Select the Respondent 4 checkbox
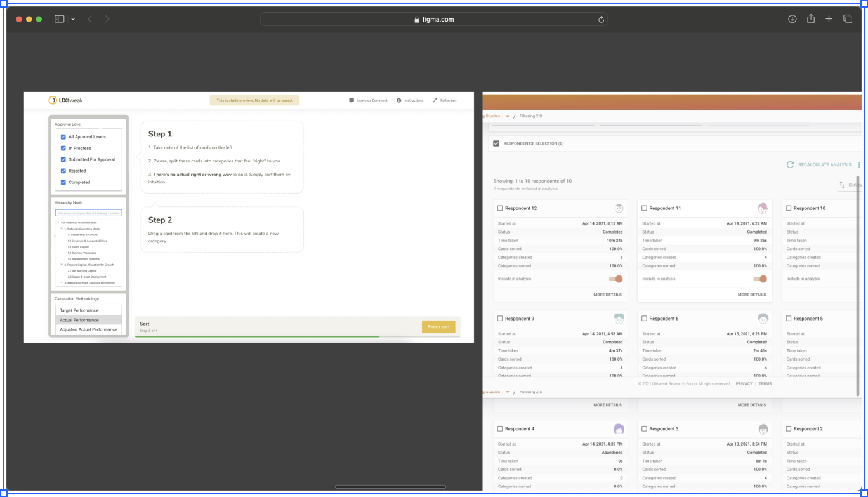Screen dimensions: 868x497 500,429
